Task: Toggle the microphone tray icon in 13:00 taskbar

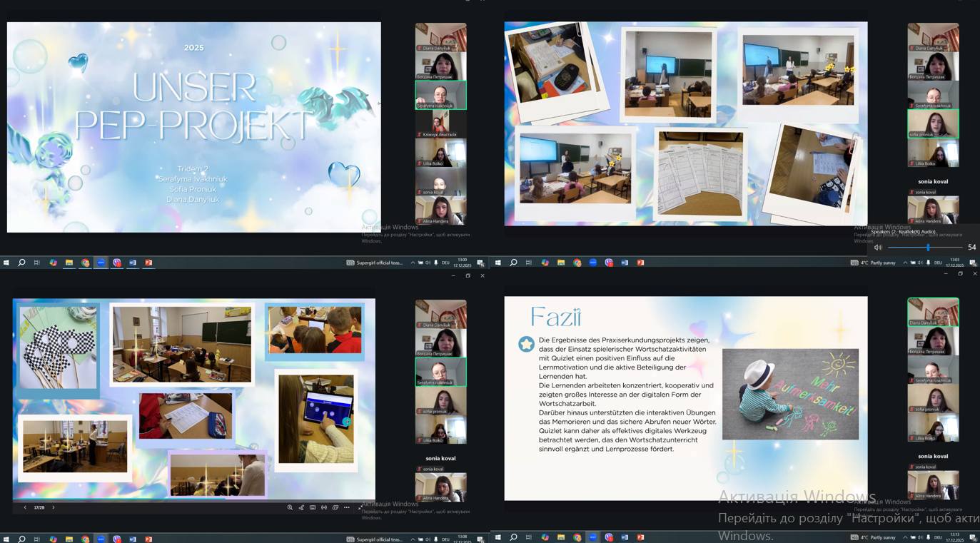Action: click(435, 263)
